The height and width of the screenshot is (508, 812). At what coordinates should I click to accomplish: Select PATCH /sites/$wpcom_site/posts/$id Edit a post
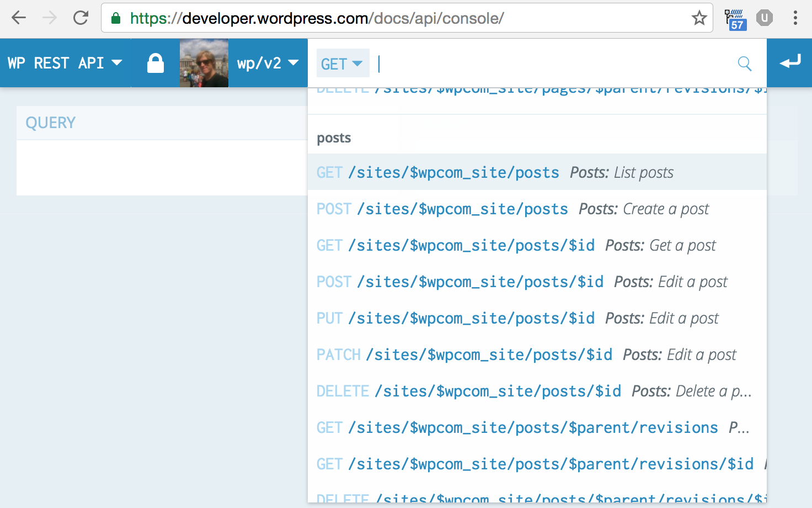(537, 354)
